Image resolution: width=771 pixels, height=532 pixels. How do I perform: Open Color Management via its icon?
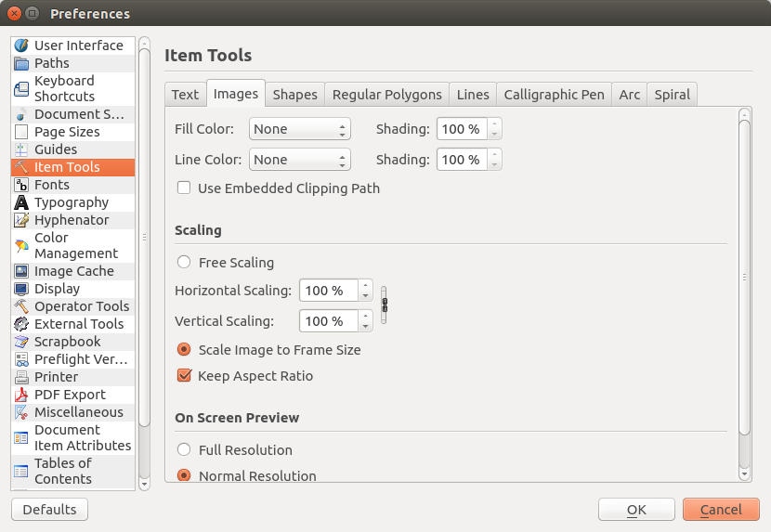point(21,246)
